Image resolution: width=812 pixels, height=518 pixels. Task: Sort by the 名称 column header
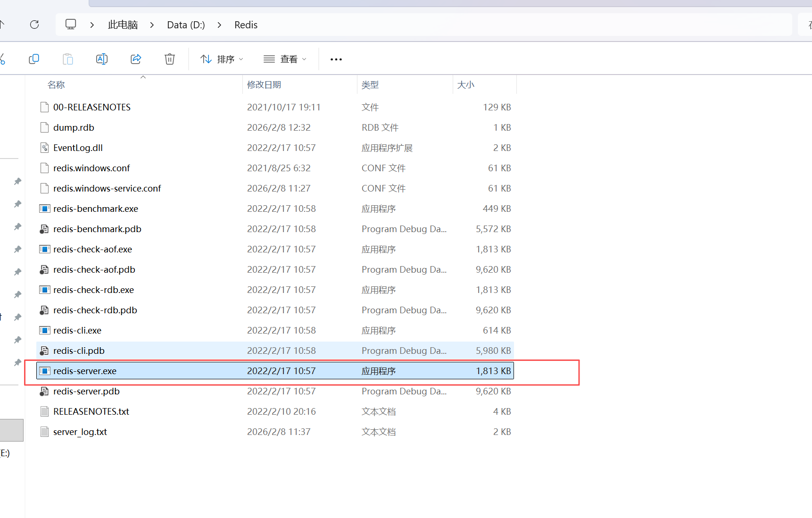tap(56, 85)
